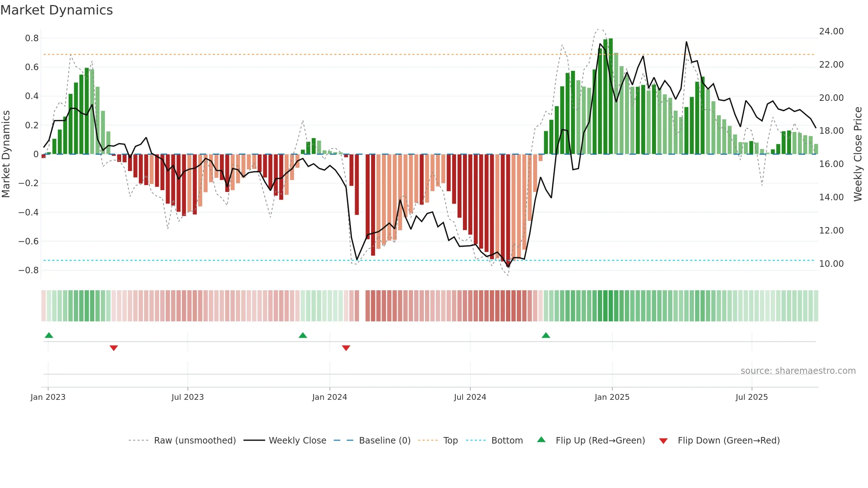Toggle Flip Up (Red→Green) legend entry

click(591, 440)
